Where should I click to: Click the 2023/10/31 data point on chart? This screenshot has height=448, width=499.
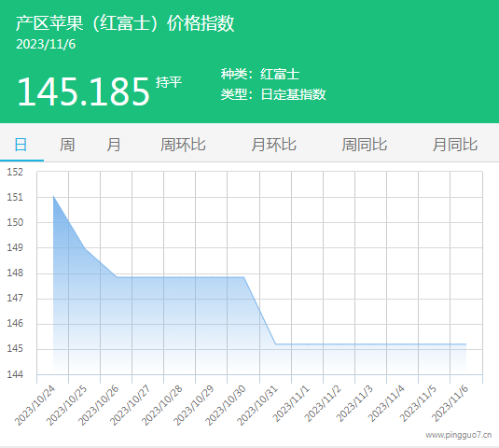[275, 344]
